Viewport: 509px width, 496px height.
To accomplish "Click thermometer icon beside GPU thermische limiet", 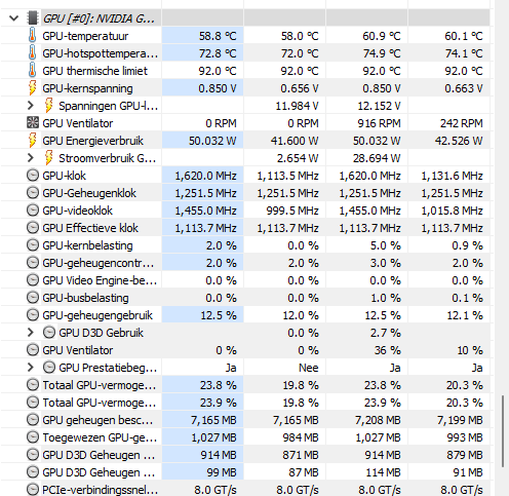I will [32, 70].
